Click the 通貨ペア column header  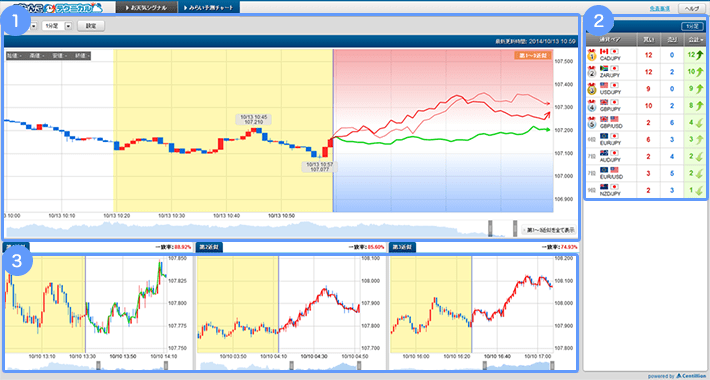(611, 40)
